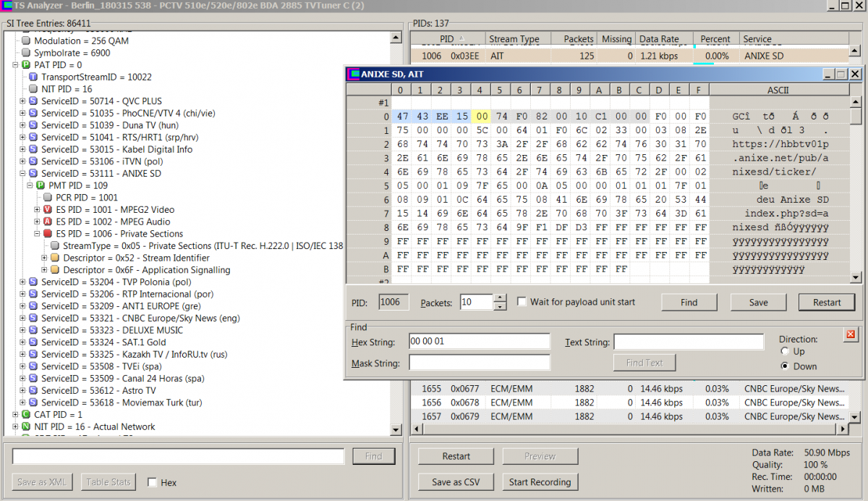The height and width of the screenshot is (501, 868).
Task: Click the T icon for TransportStreamID
Action: [33, 77]
